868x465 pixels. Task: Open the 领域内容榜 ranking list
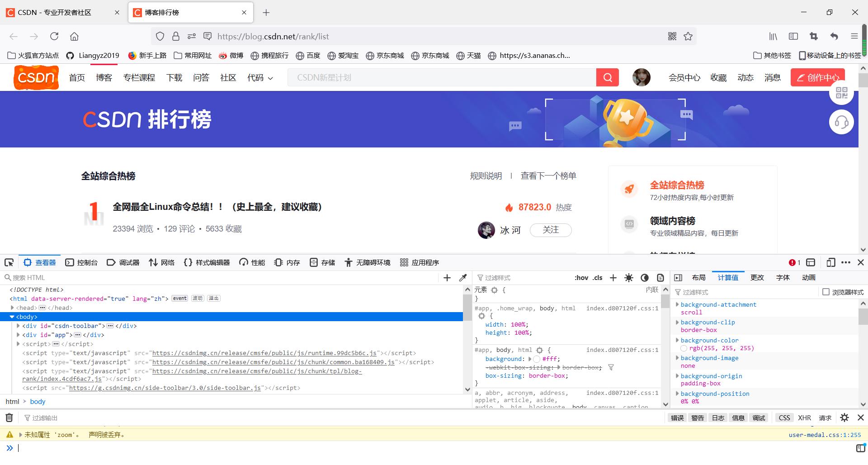[x=672, y=221]
